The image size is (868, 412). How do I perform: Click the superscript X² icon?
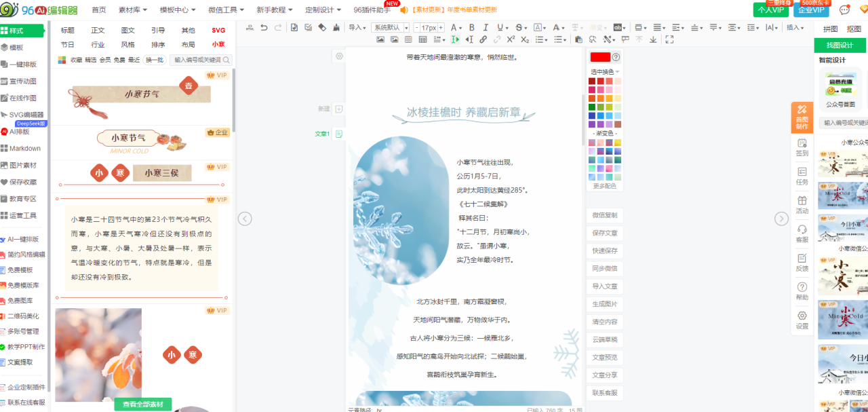(x=511, y=40)
